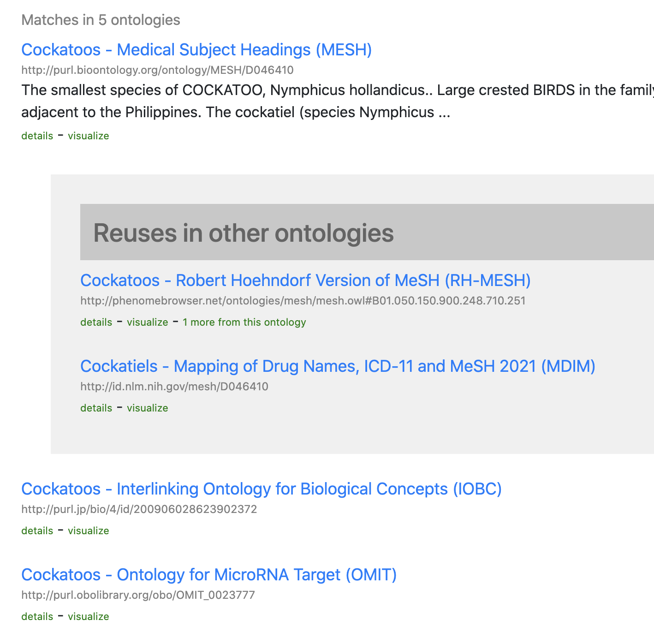Open Cockatoos Robert Hoehndorf Version (RH-MESH) link
Viewport: 654px width, 644px height.
tap(305, 280)
